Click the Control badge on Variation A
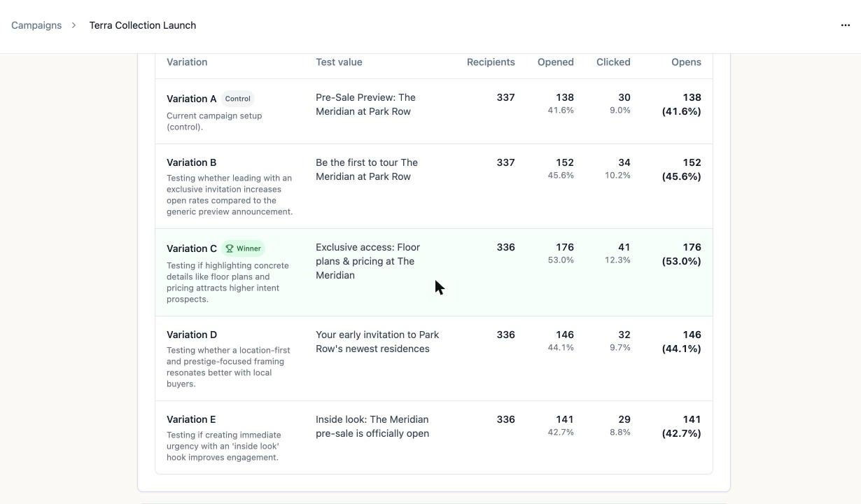The width and height of the screenshot is (861, 504). [237, 99]
